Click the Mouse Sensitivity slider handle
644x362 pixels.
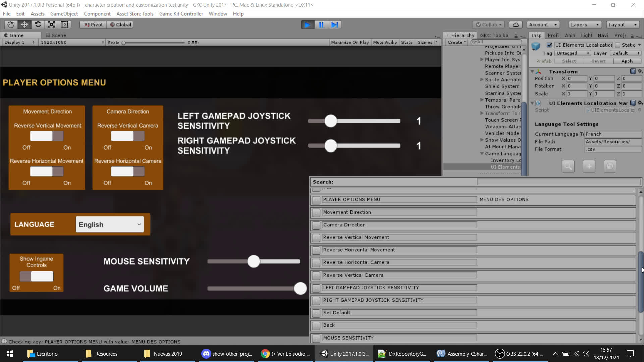(254, 261)
